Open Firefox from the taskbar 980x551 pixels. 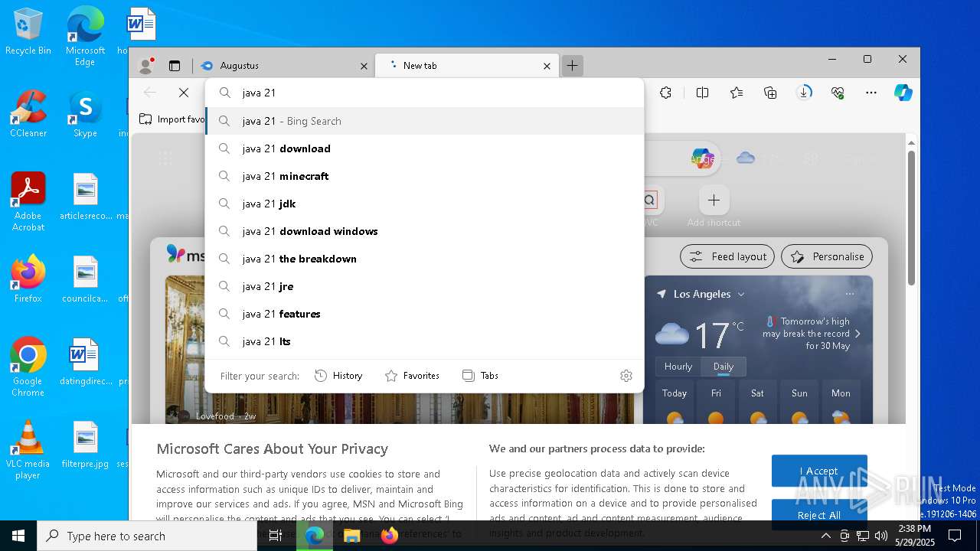[x=390, y=536]
